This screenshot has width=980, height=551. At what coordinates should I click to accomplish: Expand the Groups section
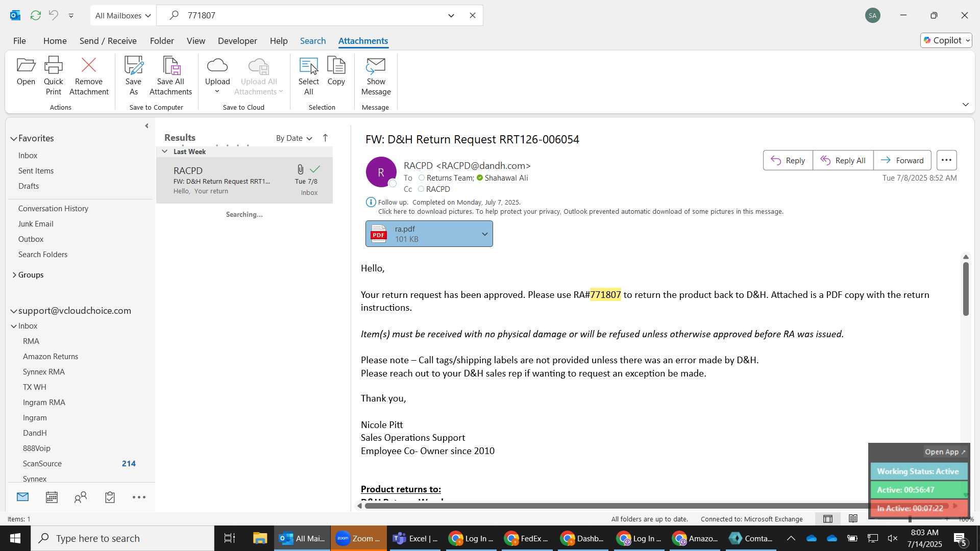click(14, 275)
